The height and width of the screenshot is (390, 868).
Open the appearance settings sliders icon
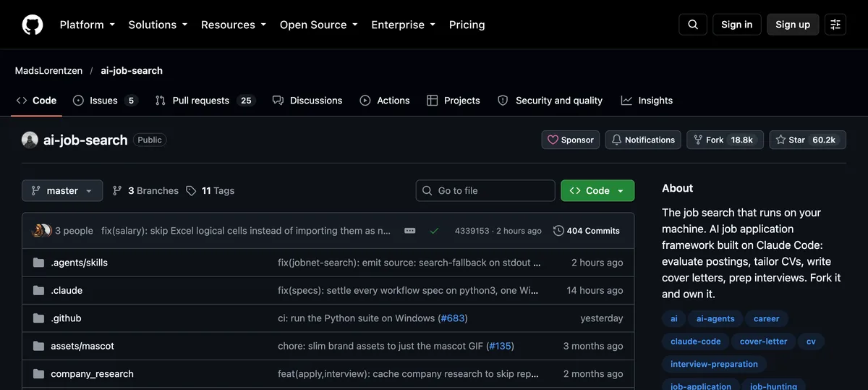(835, 25)
